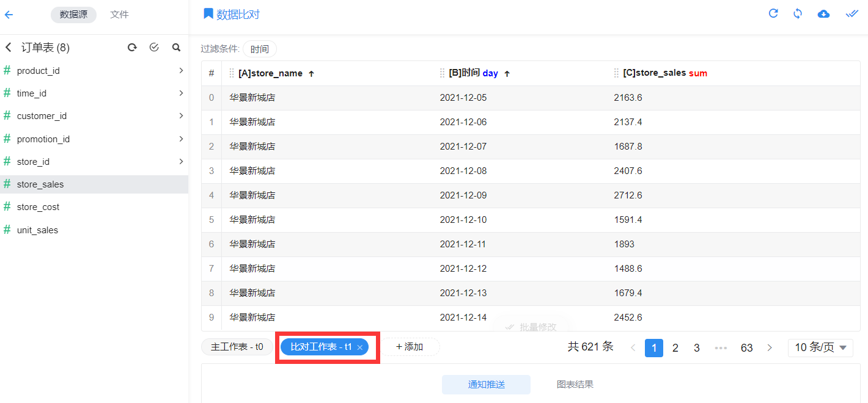The height and width of the screenshot is (403, 868).
Task: Collapse the 订单表 field list chevron
Action: click(9, 47)
